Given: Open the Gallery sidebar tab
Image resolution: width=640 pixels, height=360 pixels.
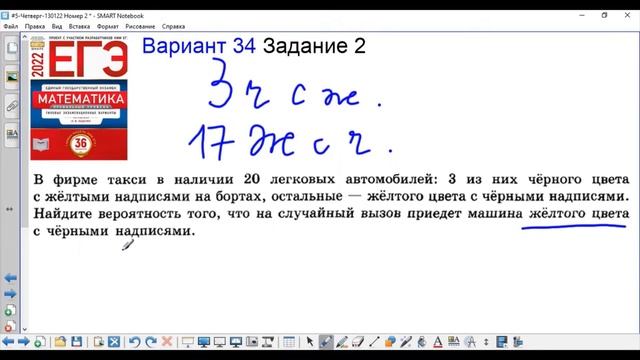Looking at the screenshot, I should coord(11,78).
